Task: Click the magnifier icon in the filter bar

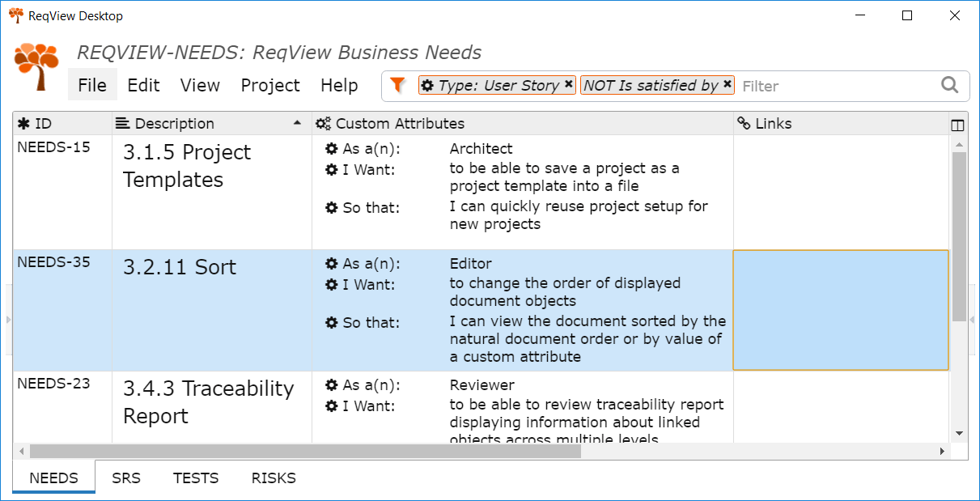Action: [949, 85]
